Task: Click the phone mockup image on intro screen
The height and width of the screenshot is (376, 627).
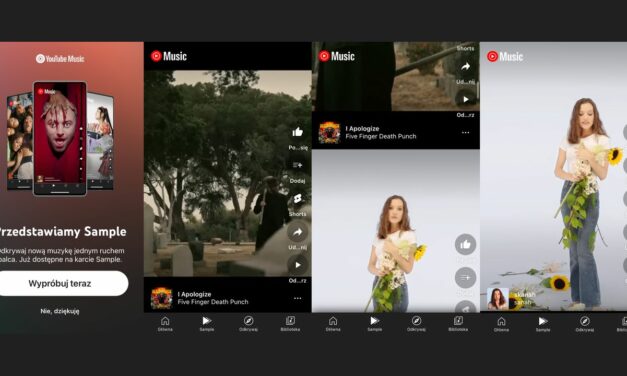Action: [60, 138]
